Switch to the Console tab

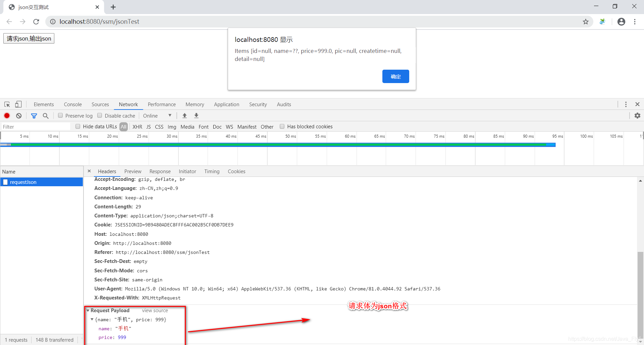(73, 105)
